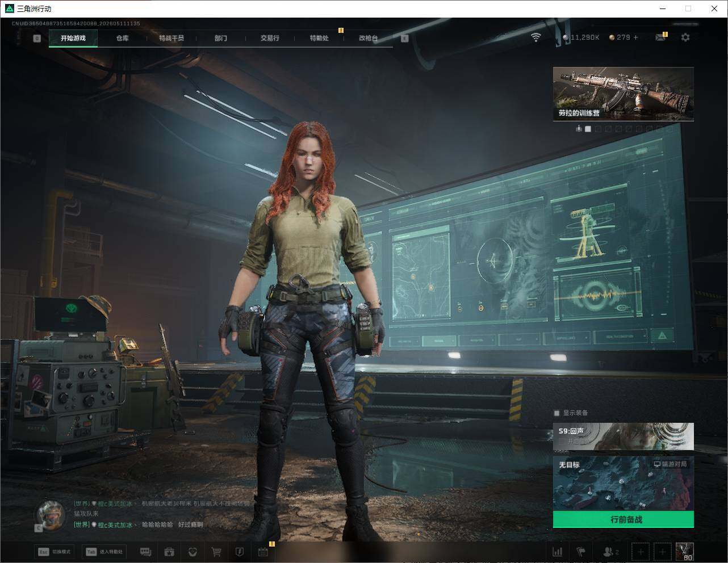Open the chat messages icon in bottom bar
Screen dimensions: 728x563
[x=145, y=552]
